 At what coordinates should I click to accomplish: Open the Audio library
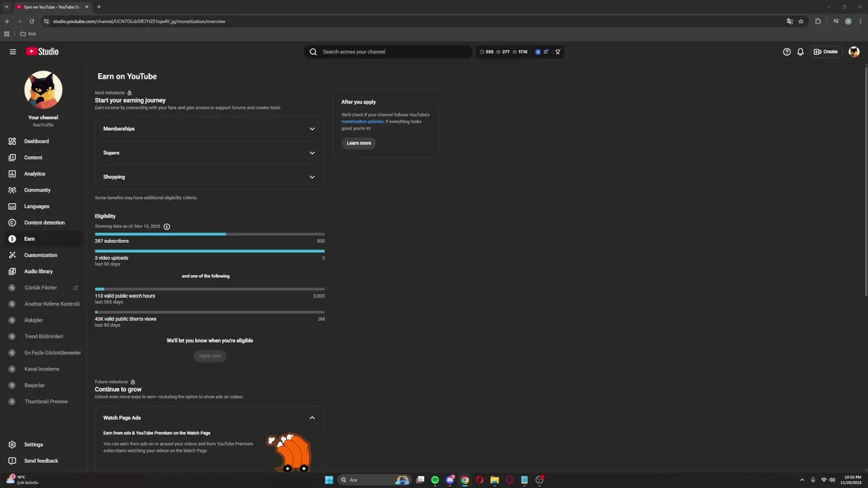click(x=43, y=271)
